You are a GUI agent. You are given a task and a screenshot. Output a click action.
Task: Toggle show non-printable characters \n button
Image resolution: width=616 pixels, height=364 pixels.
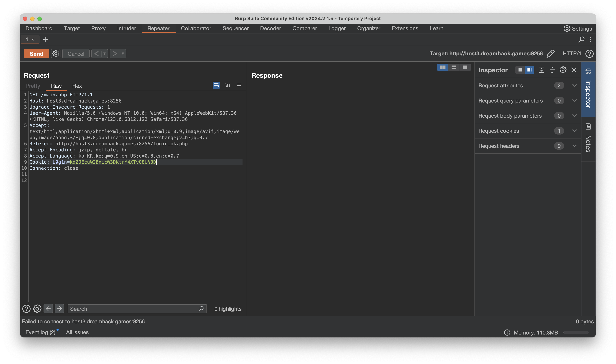(227, 85)
